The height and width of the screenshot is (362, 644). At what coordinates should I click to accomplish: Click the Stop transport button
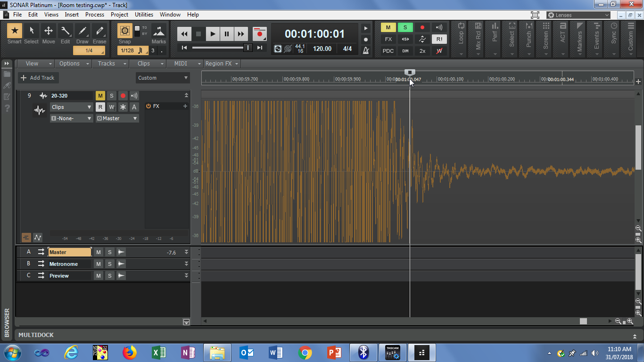pyautogui.click(x=198, y=34)
